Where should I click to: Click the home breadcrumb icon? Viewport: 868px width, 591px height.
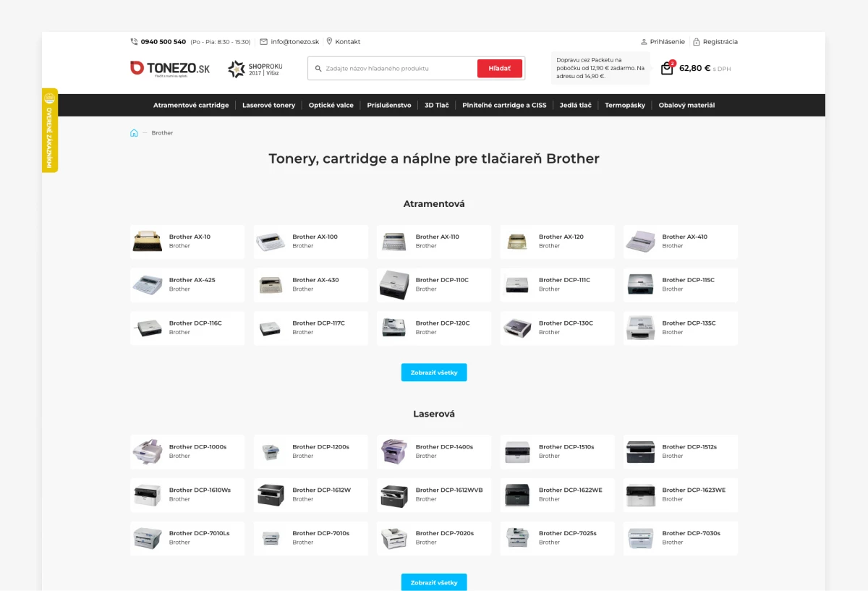click(134, 133)
